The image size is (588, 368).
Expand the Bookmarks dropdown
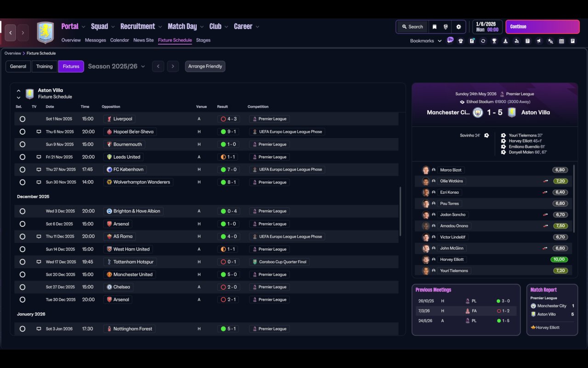pyautogui.click(x=426, y=41)
